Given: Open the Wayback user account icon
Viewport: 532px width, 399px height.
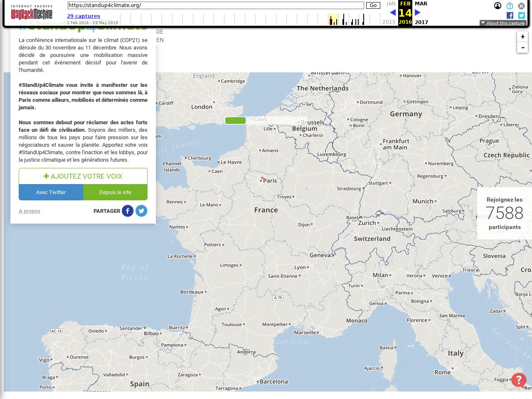Looking at the screenshot, I should (498, 5).
